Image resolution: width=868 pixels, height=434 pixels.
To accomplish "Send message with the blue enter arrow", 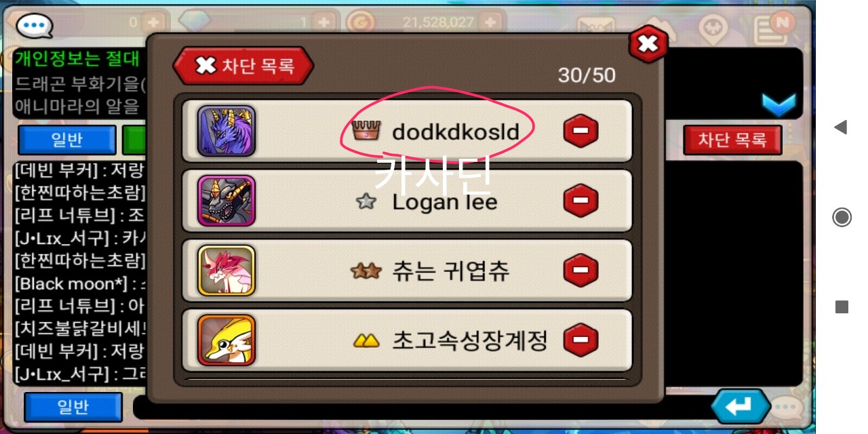I will [741, 407].
